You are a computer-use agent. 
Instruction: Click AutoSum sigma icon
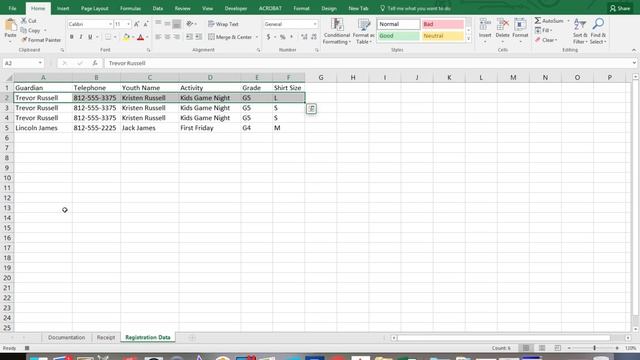tap(538, 20)
